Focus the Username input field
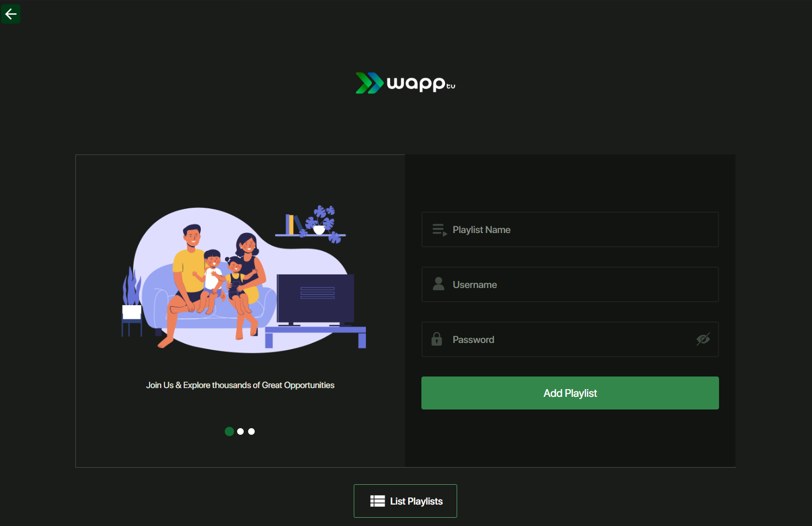 (570, 285)
